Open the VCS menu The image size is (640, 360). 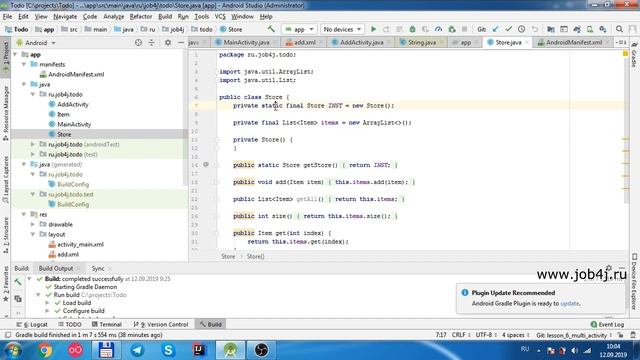point(220,16)
